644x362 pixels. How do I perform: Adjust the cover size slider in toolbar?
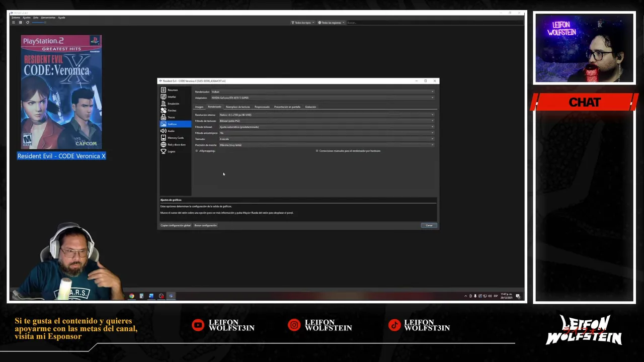39,23
